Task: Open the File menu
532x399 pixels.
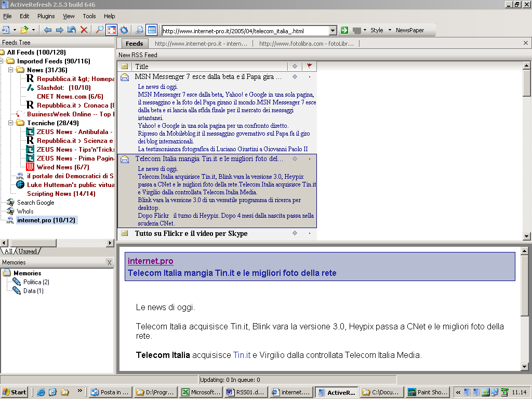Action: tap(7, 16)
